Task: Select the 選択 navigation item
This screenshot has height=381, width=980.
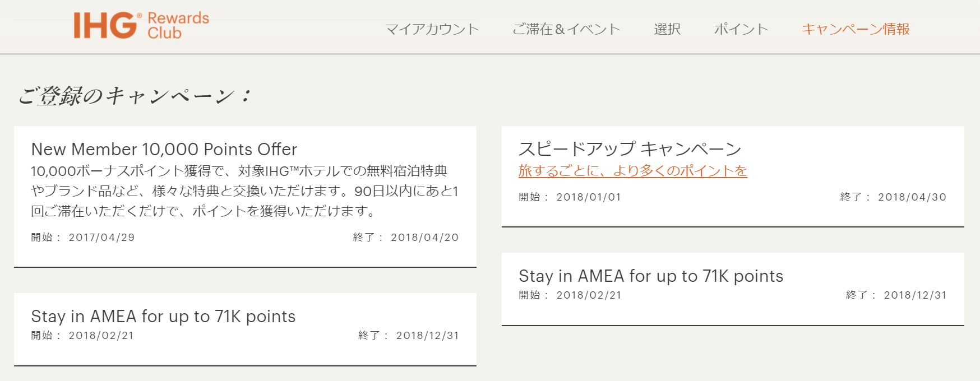Action: [x=667, y=29]
